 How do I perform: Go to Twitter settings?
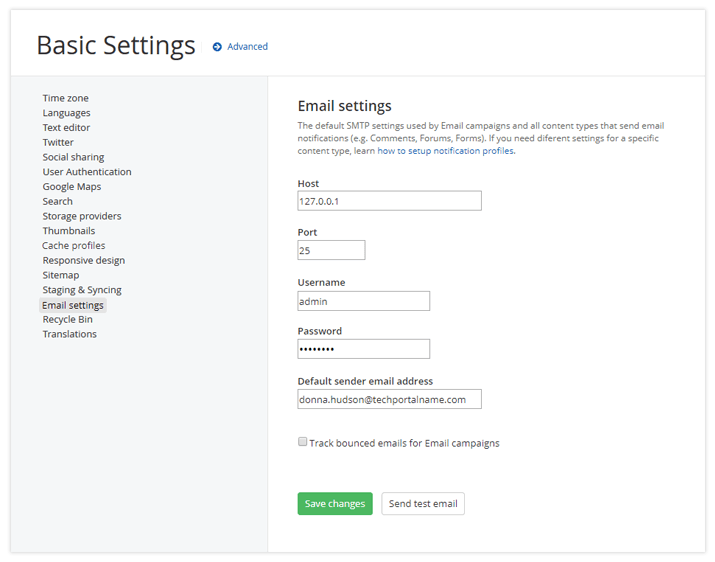tap(58, 142)
